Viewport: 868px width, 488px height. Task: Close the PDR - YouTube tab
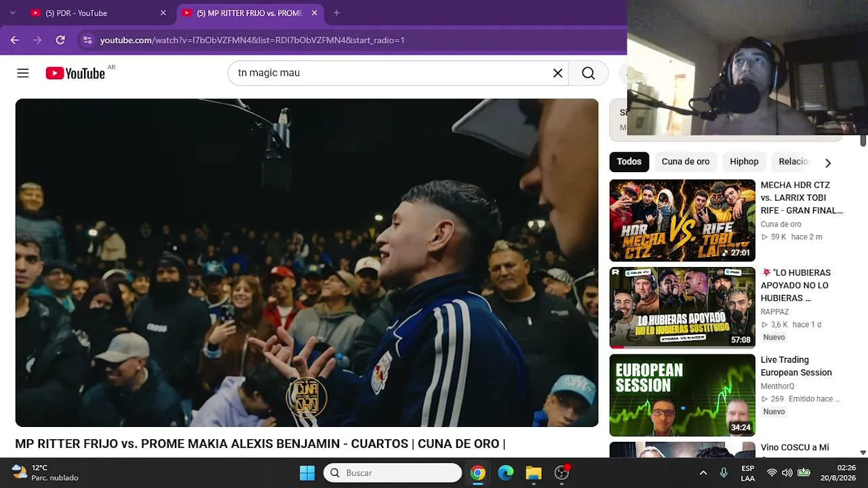pos(163,13)
